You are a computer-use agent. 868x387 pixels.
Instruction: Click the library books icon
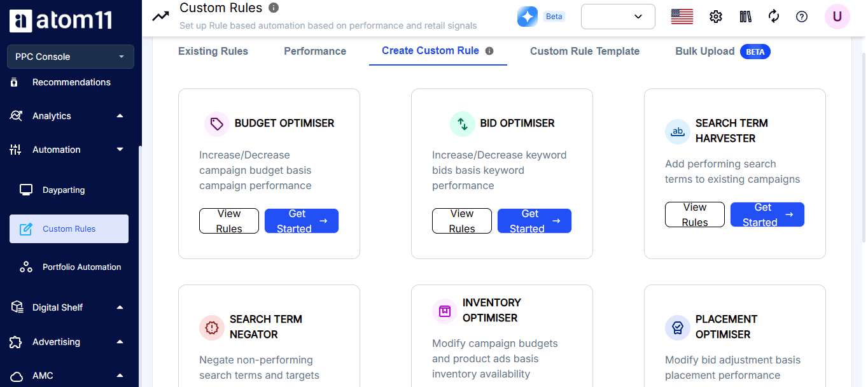click(x=745, y=17)
